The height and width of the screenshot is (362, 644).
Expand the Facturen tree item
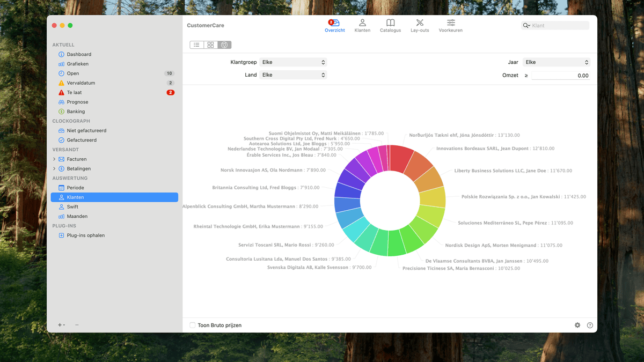tap(54, 159)
